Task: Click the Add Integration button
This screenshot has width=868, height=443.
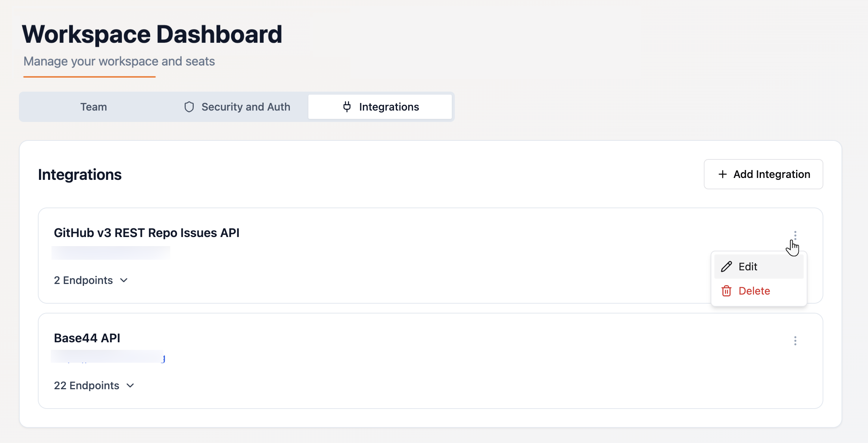Action: click(x=763, y=174)
